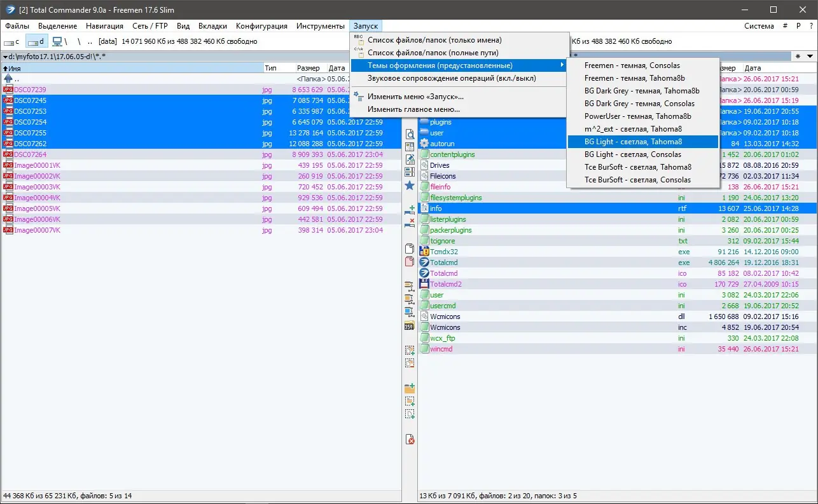
Task: Click the pencil edit icon in middle toolbar
Action: [x=410, y=159]
